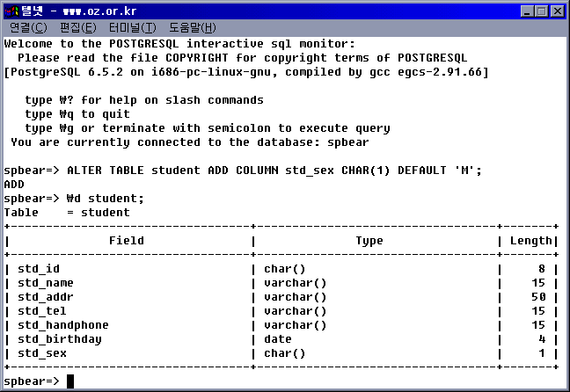This screenshot has height=392, width=570.
Task: Click the date type value
Action: click(278, 339)
